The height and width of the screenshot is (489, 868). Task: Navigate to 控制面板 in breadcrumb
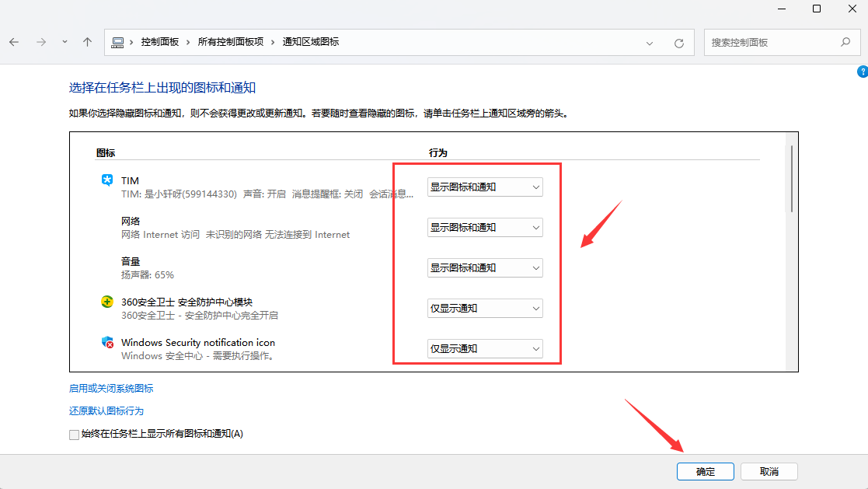pyautogui.click(x=159, y=42)
